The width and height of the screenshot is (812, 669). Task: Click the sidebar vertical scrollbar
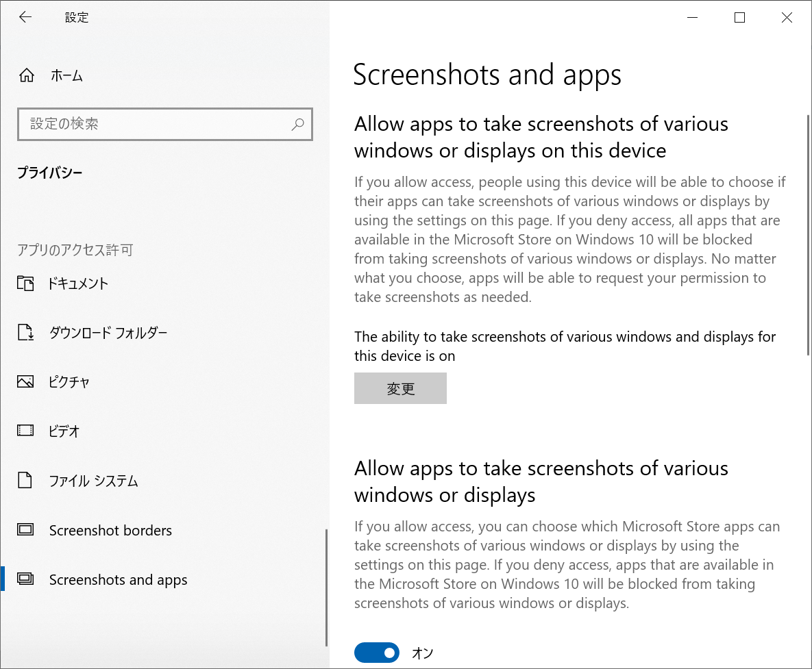click(326, 588)
